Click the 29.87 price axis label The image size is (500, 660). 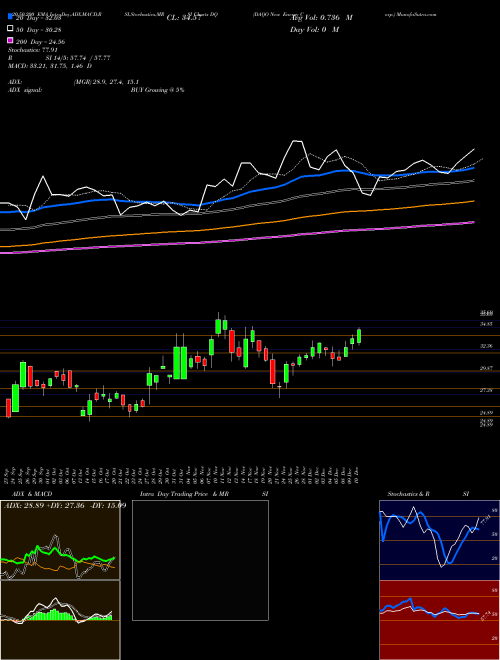486,368
